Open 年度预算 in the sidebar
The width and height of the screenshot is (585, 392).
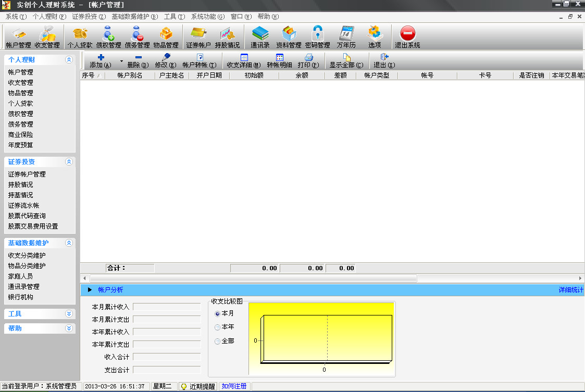20,145
